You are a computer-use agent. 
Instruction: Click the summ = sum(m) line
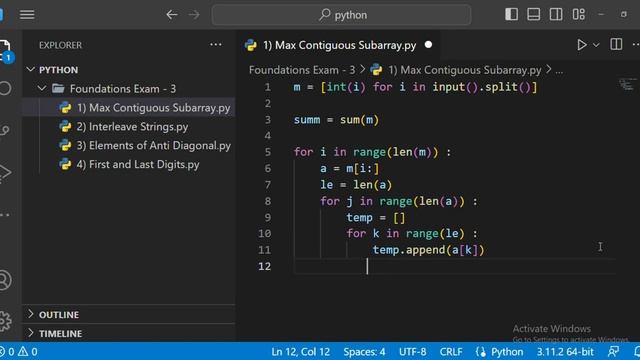[336, 120]
